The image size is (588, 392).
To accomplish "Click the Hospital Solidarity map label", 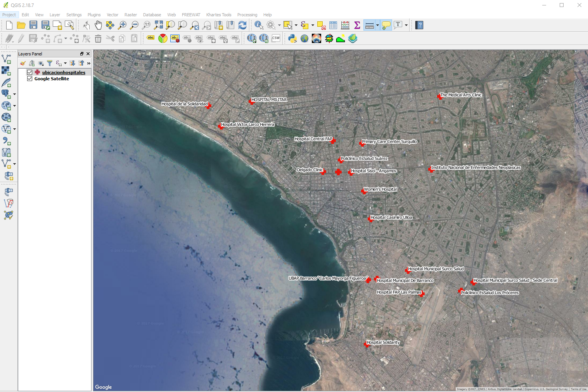I will point(383,342).
